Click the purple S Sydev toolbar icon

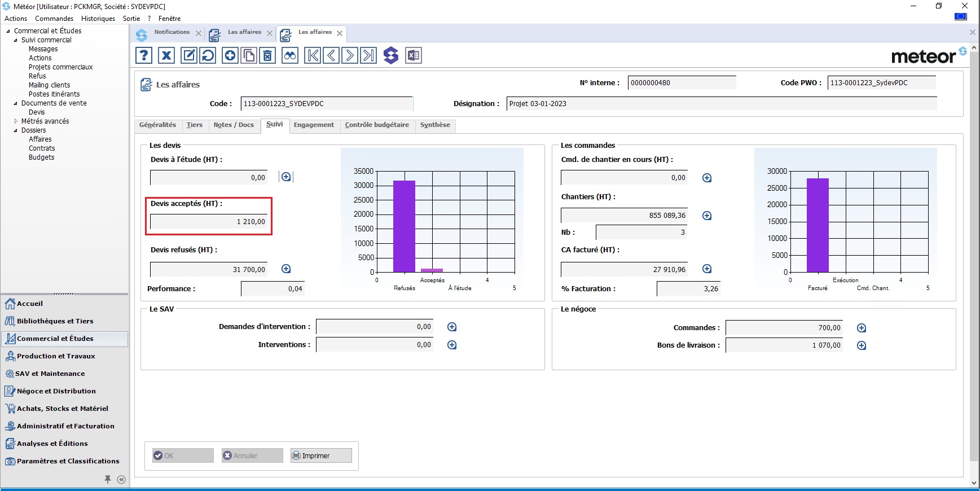391,55
